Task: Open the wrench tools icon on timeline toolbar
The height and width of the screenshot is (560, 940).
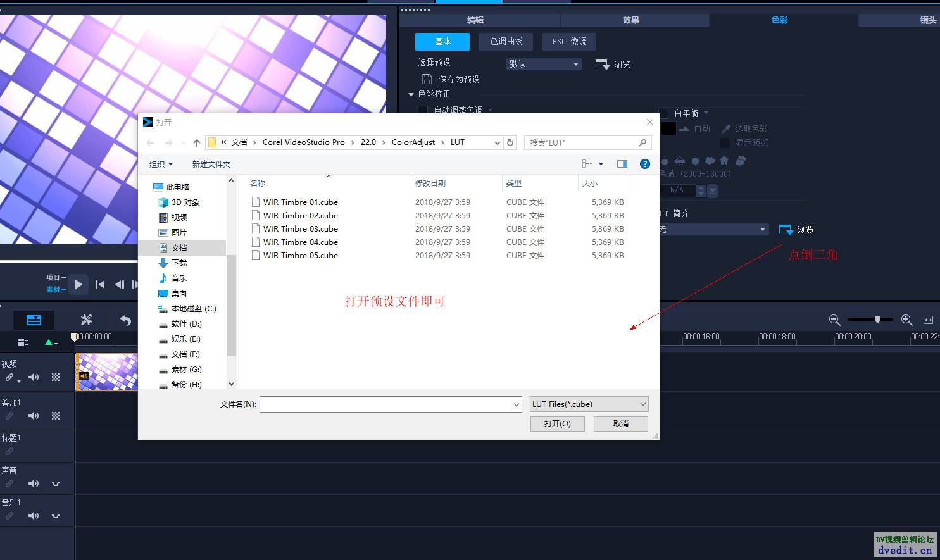Action: pos(87,320)
